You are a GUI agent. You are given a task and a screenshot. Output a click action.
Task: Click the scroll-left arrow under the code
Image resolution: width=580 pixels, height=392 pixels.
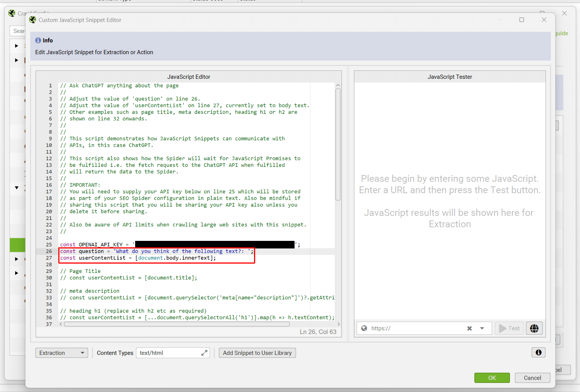click(x=61, y=324)
